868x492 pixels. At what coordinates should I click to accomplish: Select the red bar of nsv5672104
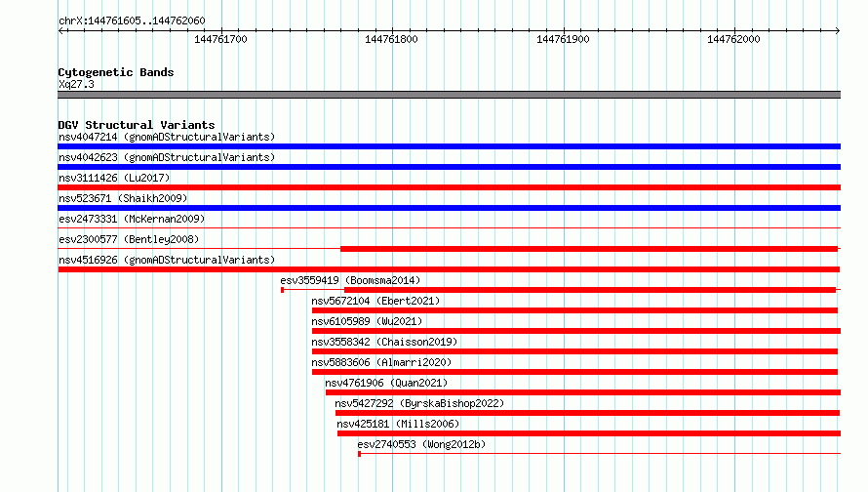pos(574,310)
